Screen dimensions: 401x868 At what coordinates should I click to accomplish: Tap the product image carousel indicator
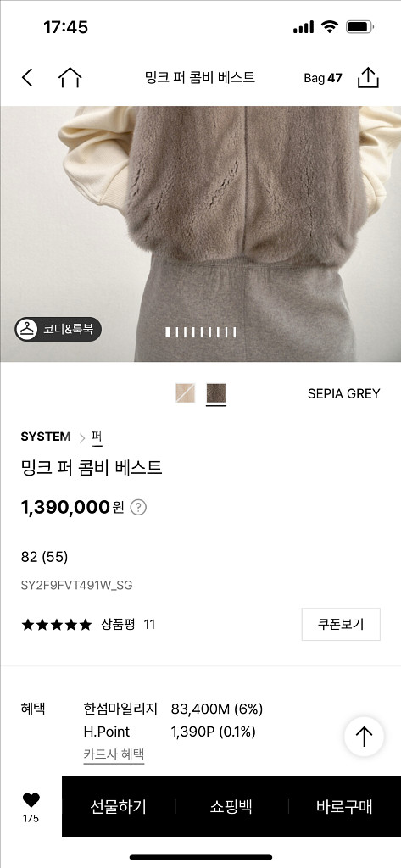(201, 332)
